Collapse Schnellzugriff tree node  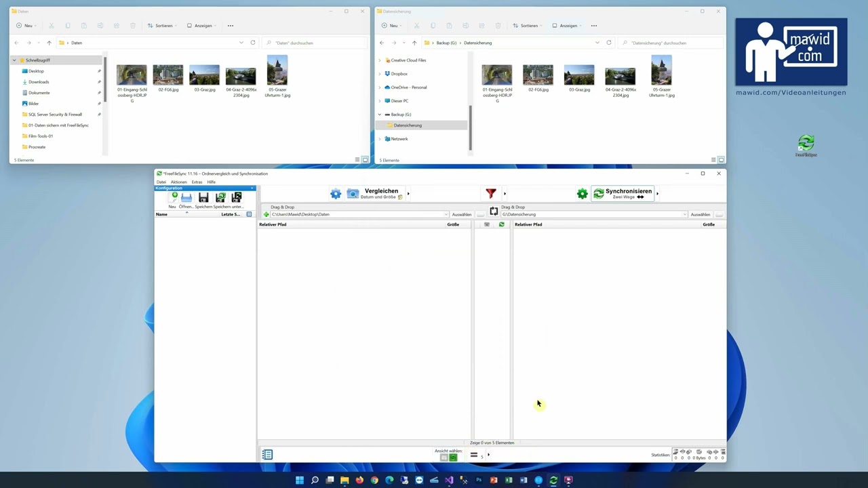14,60
